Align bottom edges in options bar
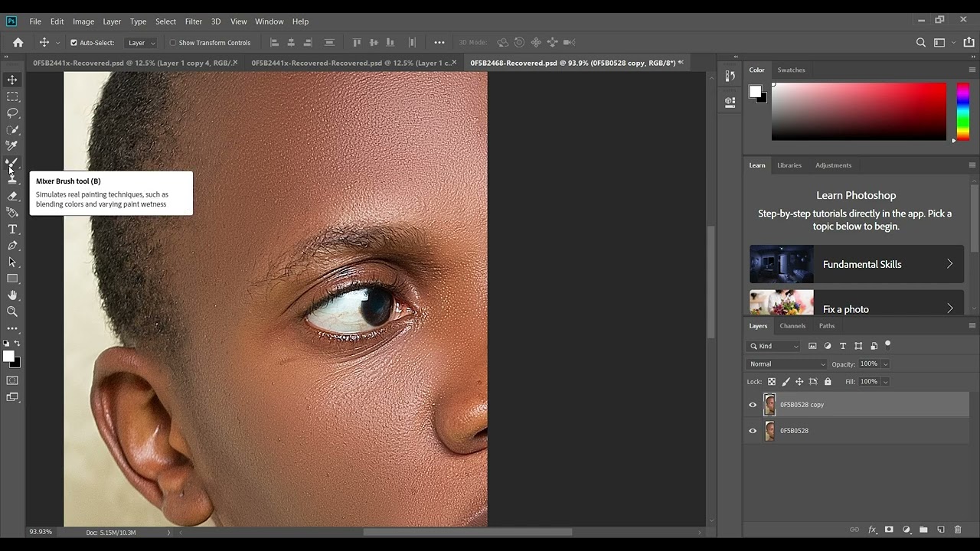The image size is (980, 551). click(x=392, y=43)
